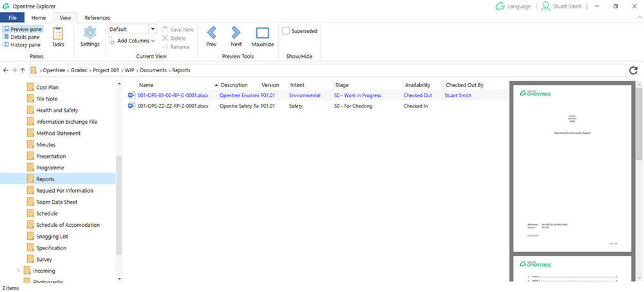Screen dimensions: 644x292
Task: Open 001-OPE-ZZ-ZZ-RP-Z-0001.docx file
Action: tap(173, 106)
